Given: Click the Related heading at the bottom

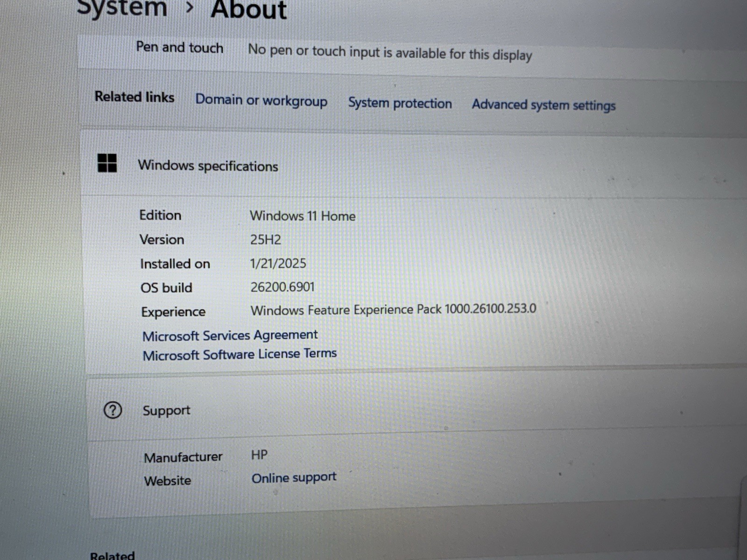Looking at the screenshot, I should tap(113, 555).
